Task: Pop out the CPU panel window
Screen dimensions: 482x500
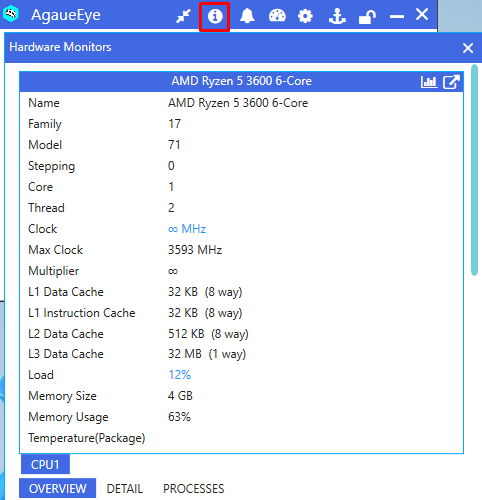Action: [x=451, y=82]
